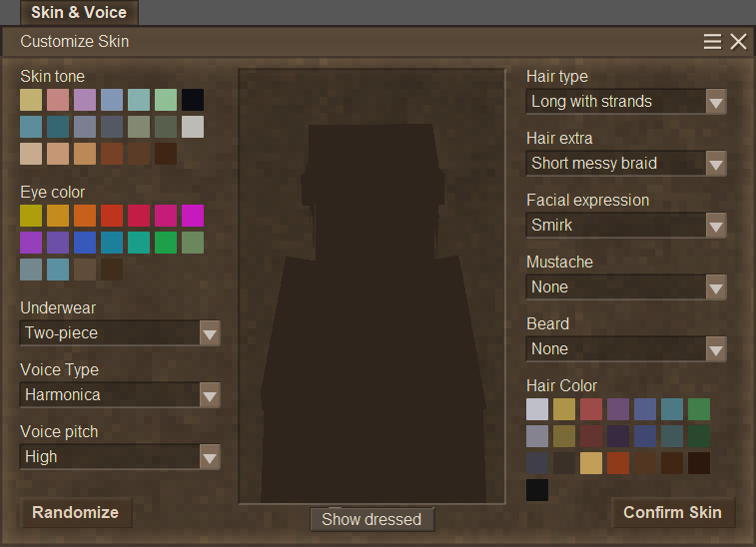The image size is (756, 547).
Task: Choose the bright green eye color
Action: coord(166,243)
